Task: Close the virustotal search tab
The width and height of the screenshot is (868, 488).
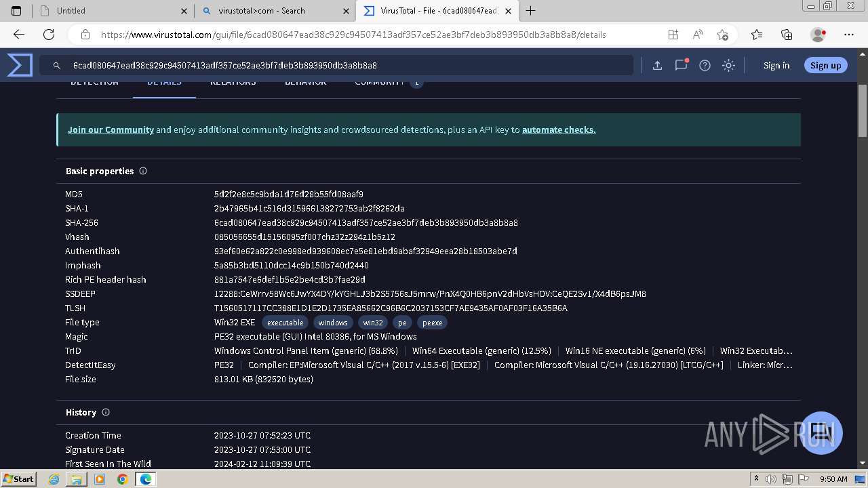Action: click(347, 11)
